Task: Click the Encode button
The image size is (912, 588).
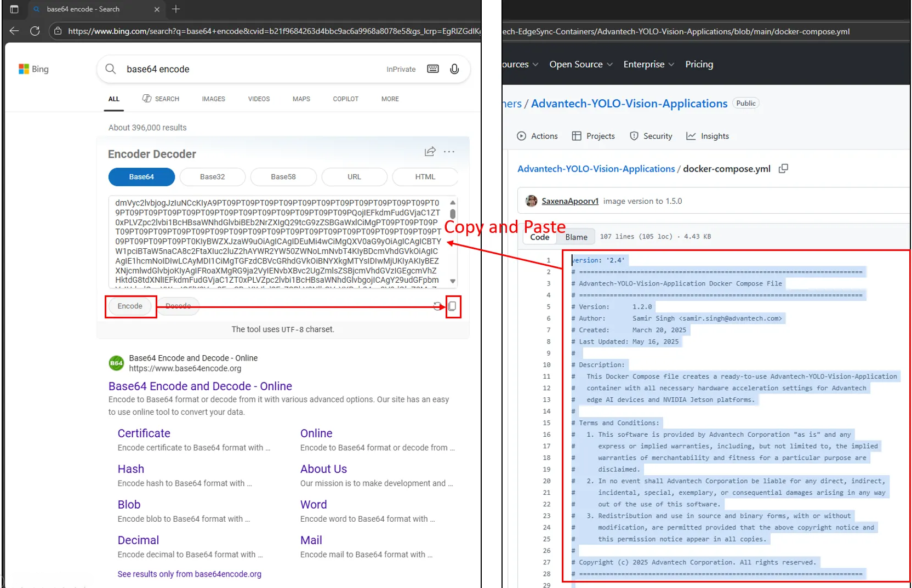Action: click(x=130, y=306)
